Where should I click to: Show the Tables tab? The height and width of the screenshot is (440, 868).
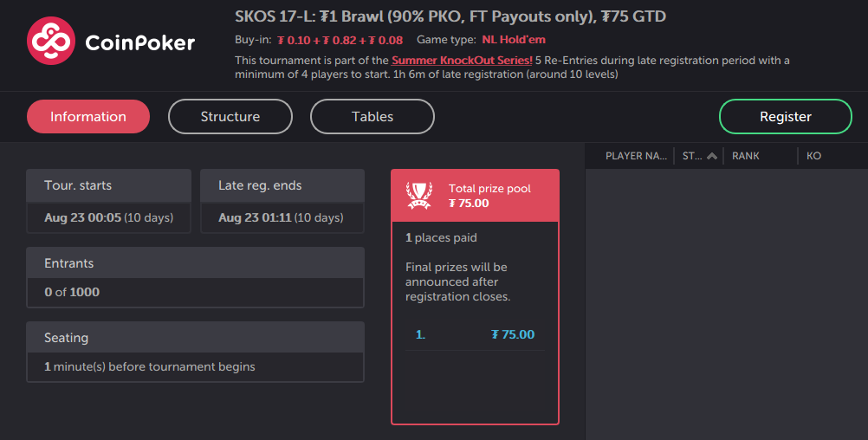pos(372,117)
